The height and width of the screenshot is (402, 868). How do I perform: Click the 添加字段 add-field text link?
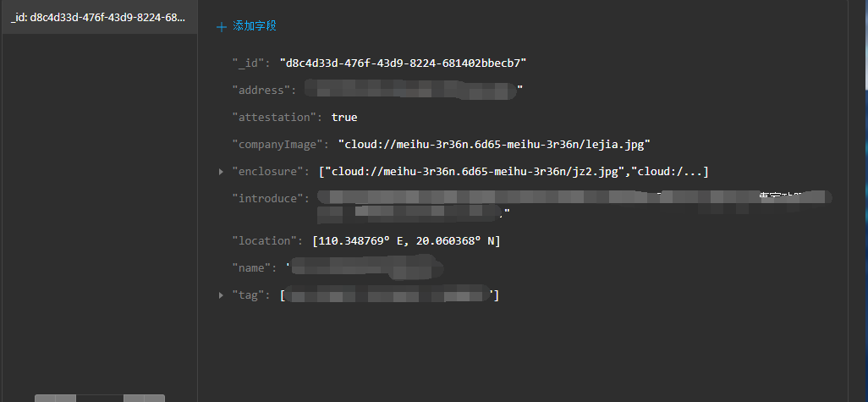(255, 27)
